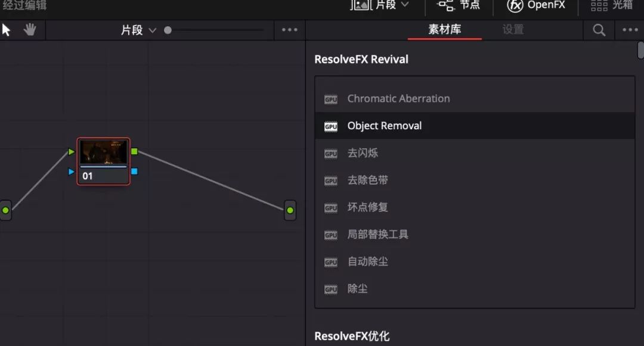Image resolution: width=644 pixels, height=346 pixels.
Task: Select the arrow pointer tool
Action: tap(6, 30)
